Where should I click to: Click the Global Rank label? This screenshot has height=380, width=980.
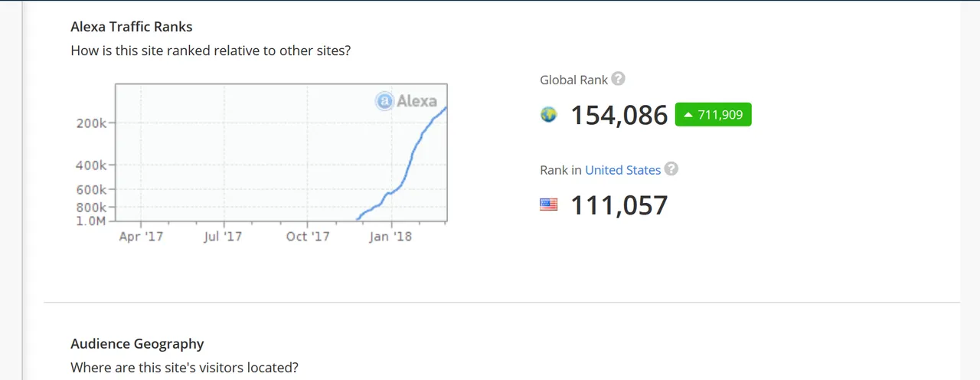(573, 80)
